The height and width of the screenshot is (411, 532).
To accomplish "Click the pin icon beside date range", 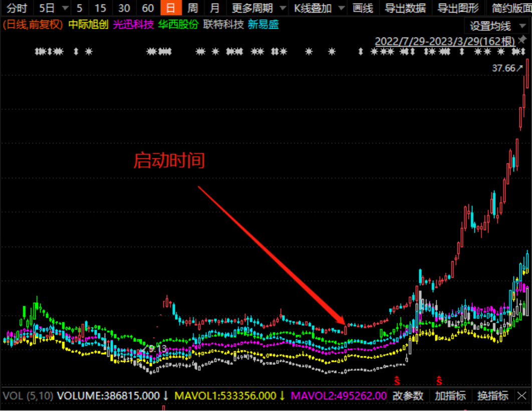I will (x=522, y=40).
